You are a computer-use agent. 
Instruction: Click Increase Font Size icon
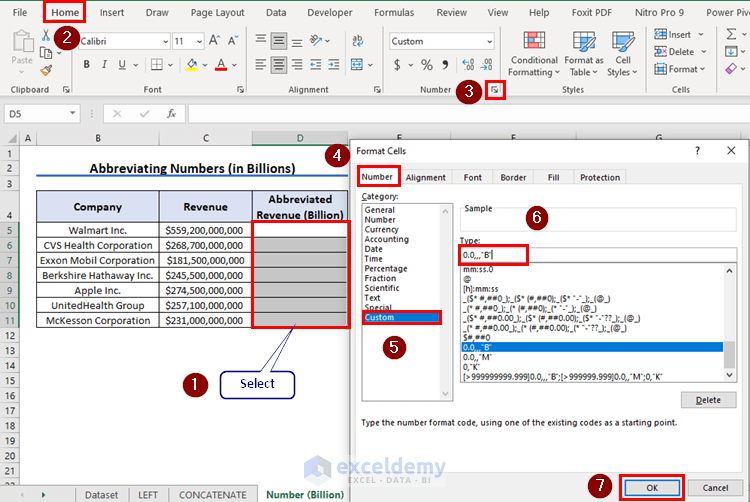[215, 41]
